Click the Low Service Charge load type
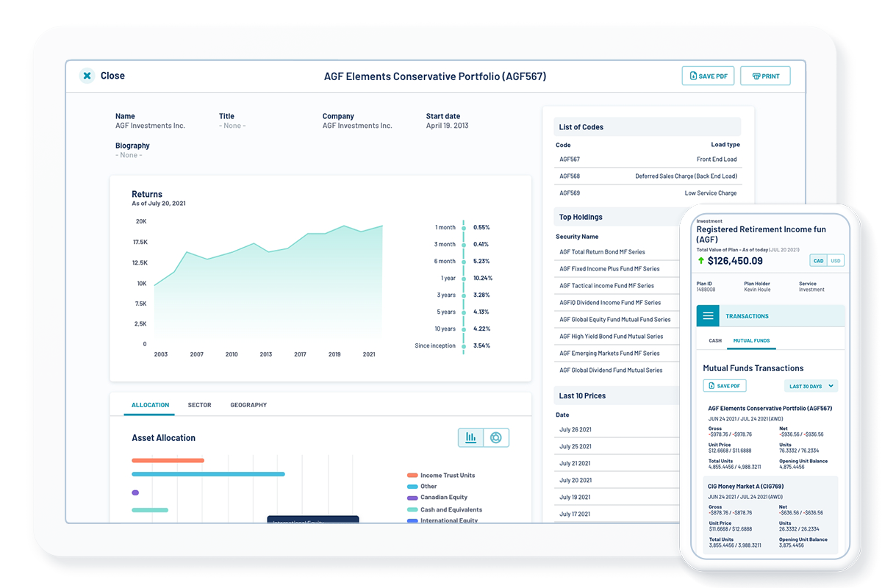This screenshot has height=588, width=882. (711, 193)
